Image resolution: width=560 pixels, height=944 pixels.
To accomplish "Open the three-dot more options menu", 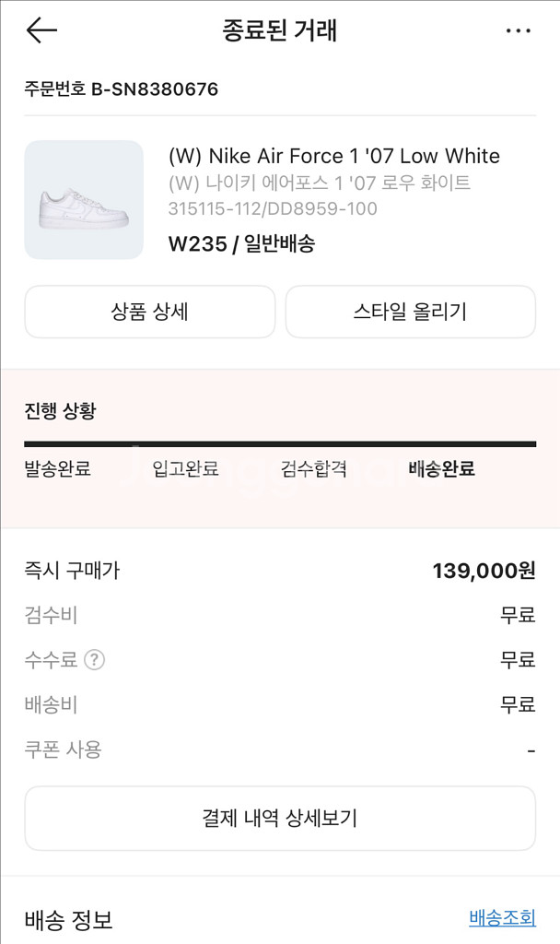I will coord(519,30).
